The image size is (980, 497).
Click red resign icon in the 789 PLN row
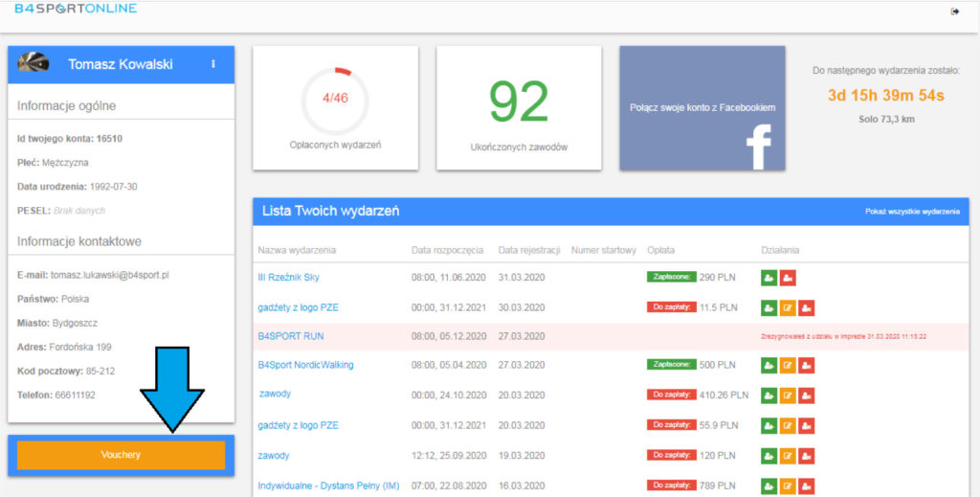806,486
